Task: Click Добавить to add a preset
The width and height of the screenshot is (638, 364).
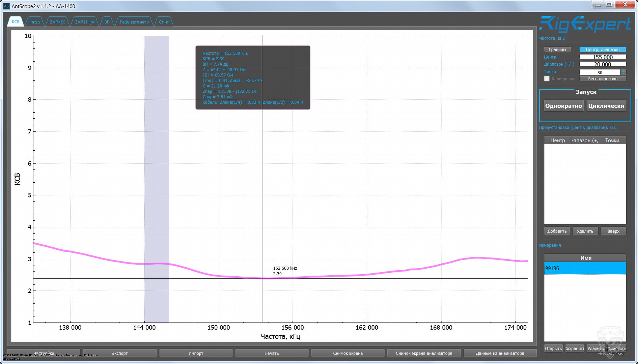Action: click(557, 231)
